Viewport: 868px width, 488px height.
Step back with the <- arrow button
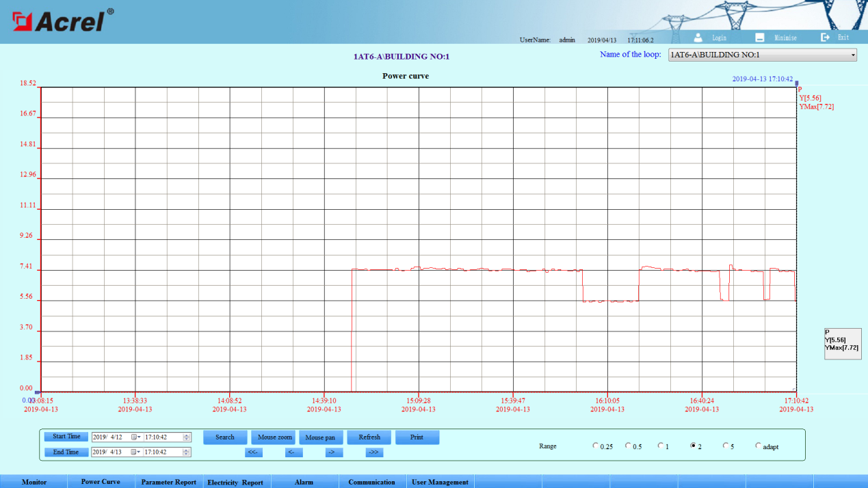pyautogui.click(x=293, y=452)
